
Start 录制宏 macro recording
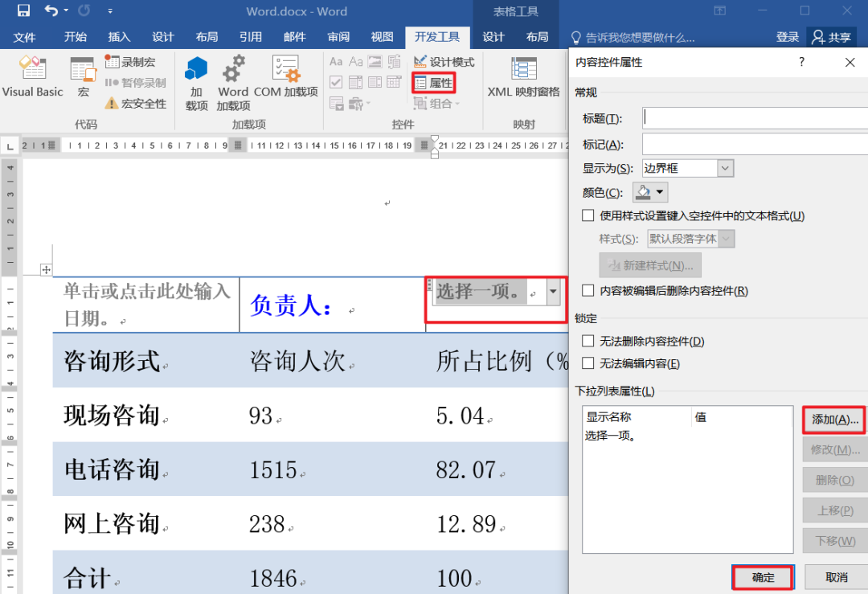[131, 62]
